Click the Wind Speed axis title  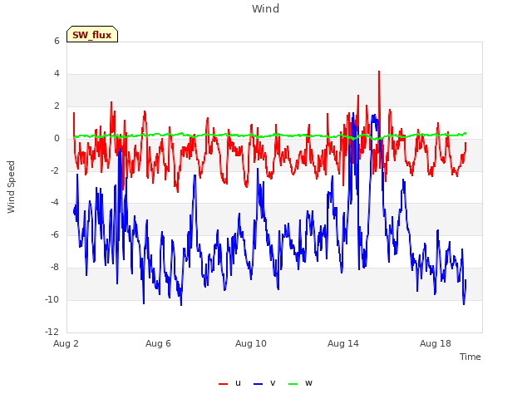tap(11, 187)
